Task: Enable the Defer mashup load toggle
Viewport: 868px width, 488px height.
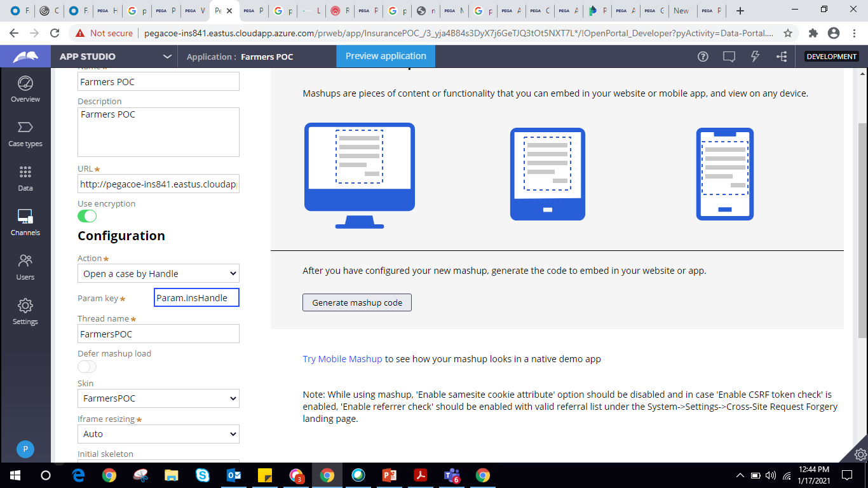Action: click(x=87, y=367)
